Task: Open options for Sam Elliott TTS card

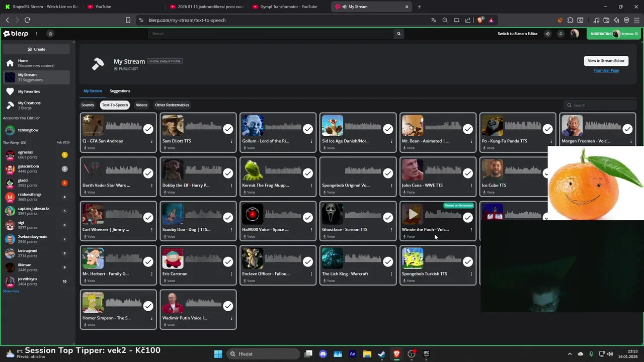Action: [x=231, y=141]
